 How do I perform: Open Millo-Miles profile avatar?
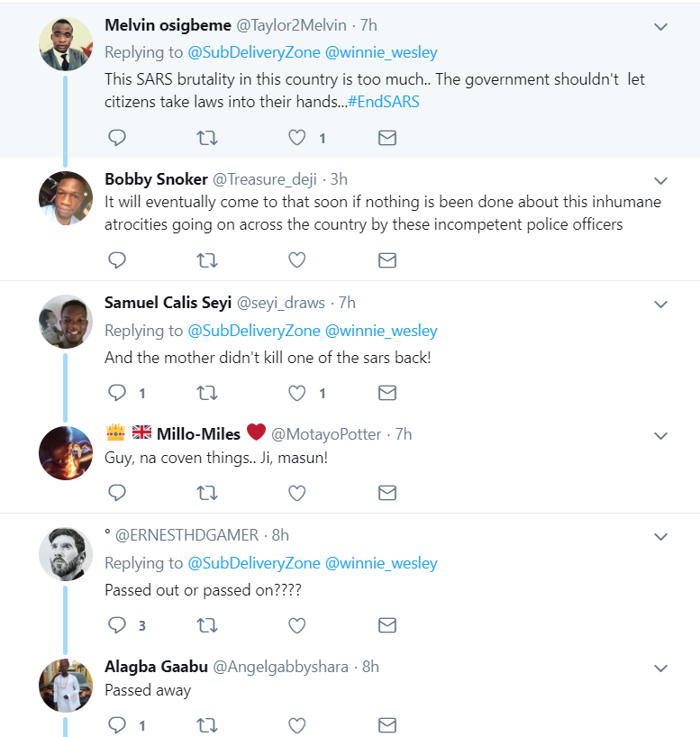tap(66, 453)
